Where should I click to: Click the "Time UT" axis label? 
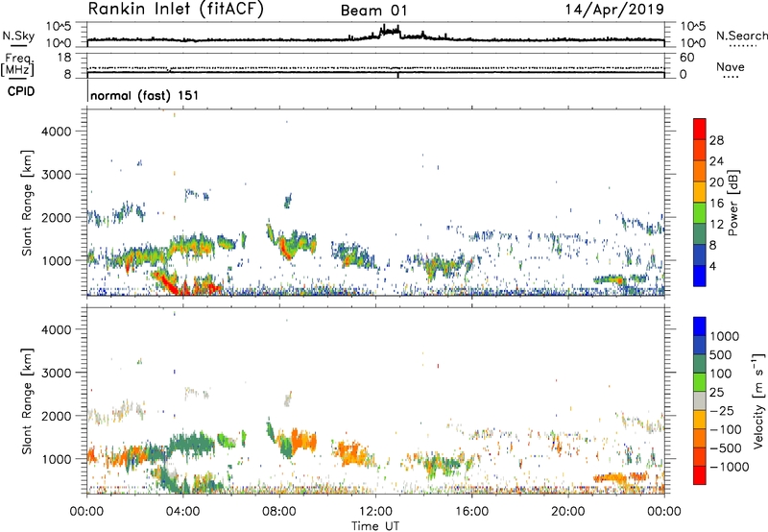(x=375, y=526)
